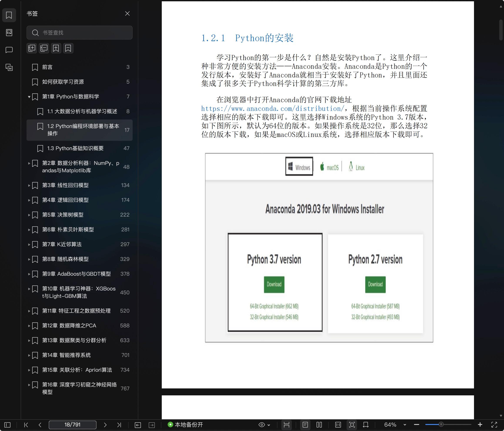Open the bookmarks panel icon in sidebar
This screenshot has height=431, width=504.
point(9,15)
